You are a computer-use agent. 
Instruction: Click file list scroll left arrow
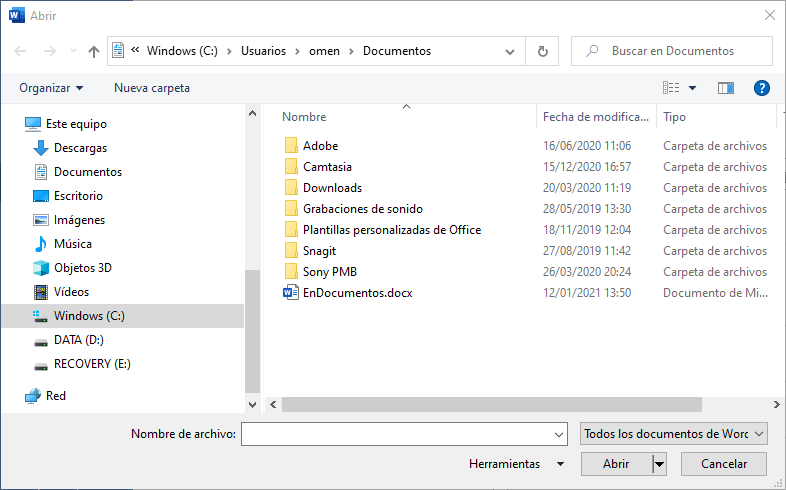tap(273, 404)
